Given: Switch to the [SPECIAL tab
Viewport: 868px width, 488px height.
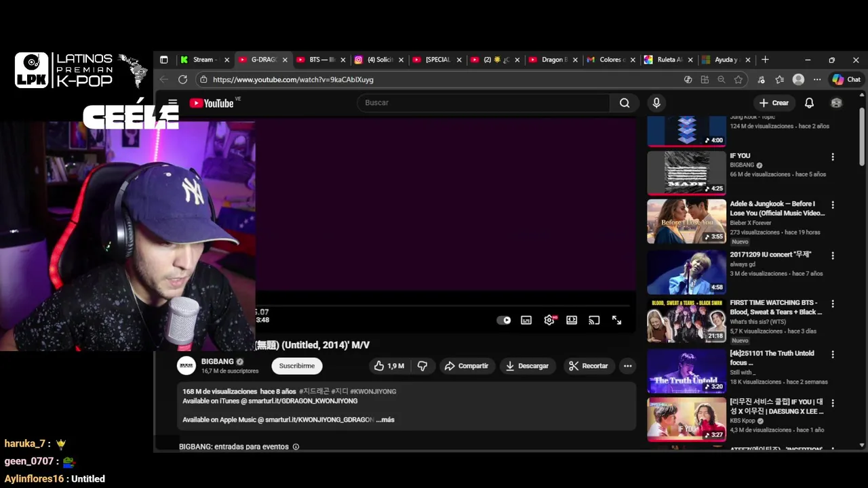Looking at the screenshot, I should (436, 60).
